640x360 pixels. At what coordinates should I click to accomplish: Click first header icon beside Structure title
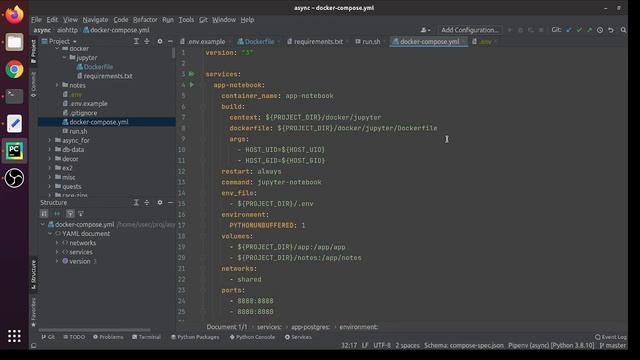[136, 202]
